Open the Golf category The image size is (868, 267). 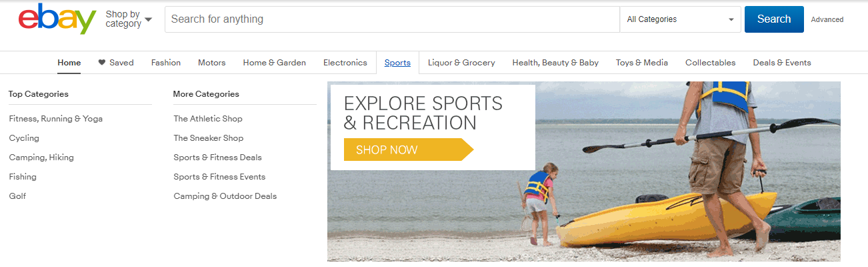[17, 196]
